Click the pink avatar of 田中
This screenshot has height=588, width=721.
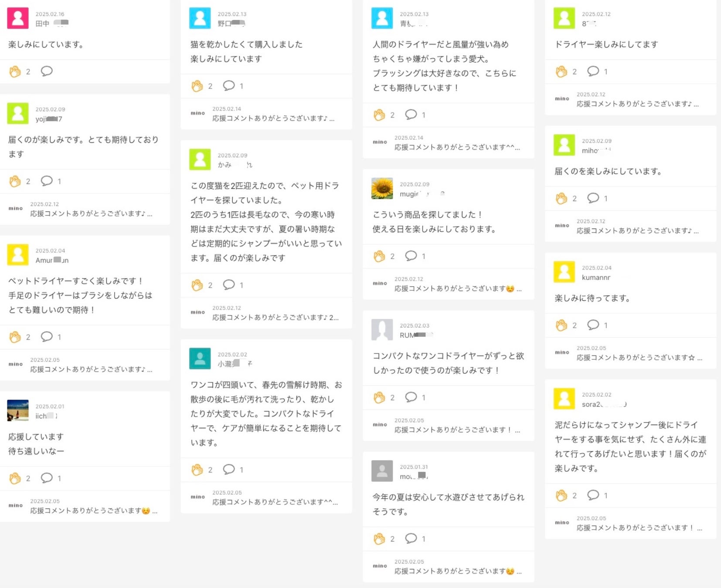[18, 18]
